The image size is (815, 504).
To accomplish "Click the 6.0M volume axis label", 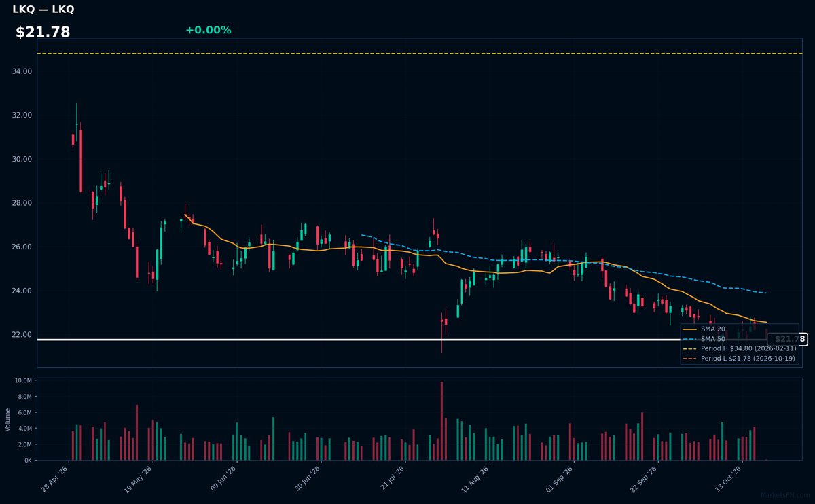I will click(x=25, y=413).
